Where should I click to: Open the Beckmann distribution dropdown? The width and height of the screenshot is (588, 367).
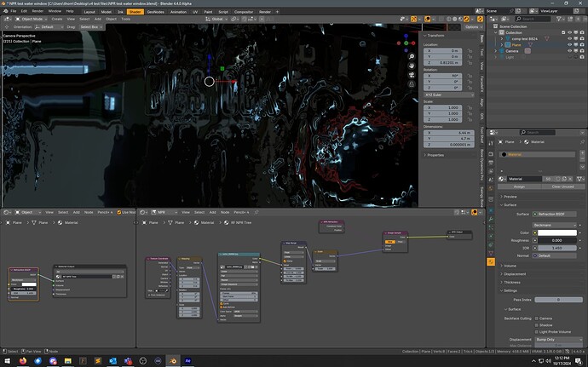[554, 225]
